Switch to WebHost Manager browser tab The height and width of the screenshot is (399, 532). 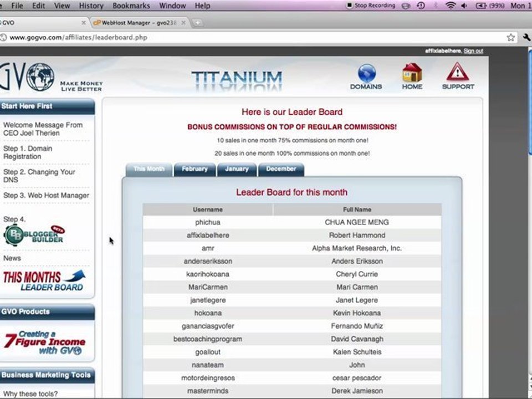(139, 23)
